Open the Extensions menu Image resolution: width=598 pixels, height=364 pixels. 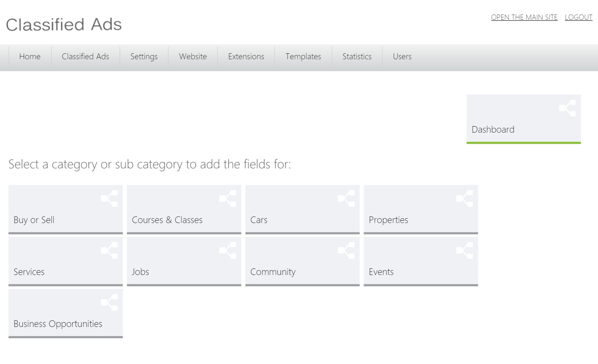tap(246, 56)
